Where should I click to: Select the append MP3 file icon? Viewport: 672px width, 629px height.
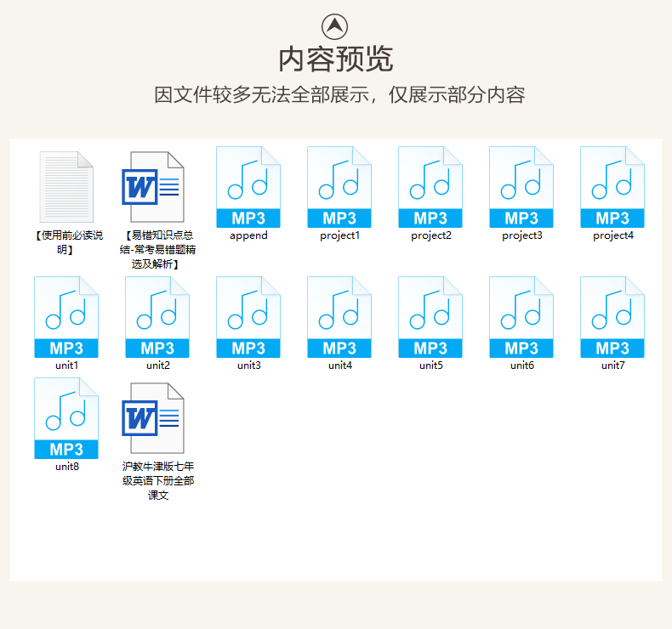pos(248,187)
